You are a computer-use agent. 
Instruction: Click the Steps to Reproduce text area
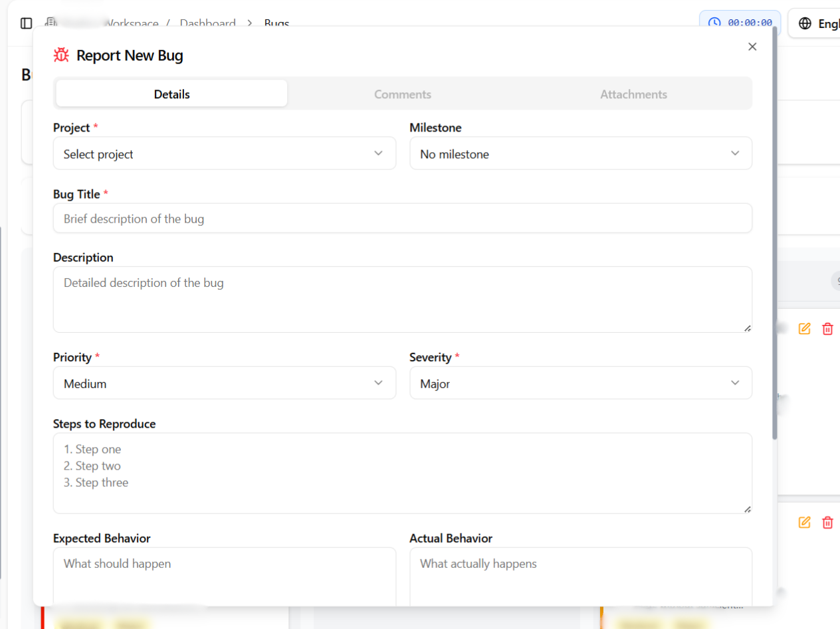(402, 473)
